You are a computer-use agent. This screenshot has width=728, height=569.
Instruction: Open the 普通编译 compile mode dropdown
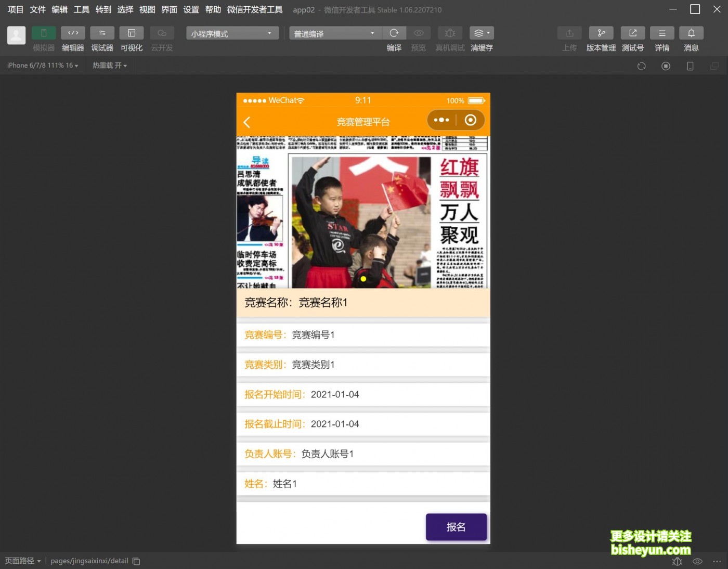coord(335,33)
